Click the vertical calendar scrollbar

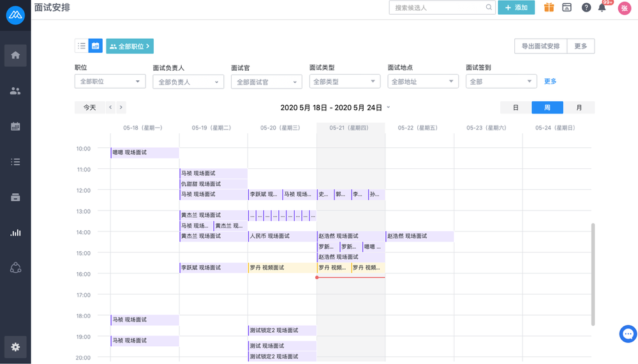(x=593, y=274)
